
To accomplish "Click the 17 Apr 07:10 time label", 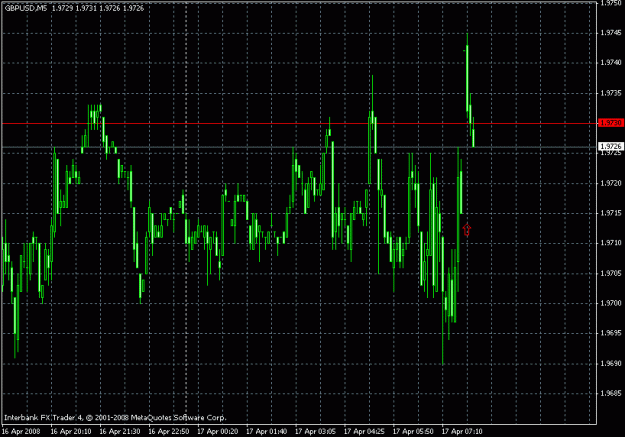I will (x=462, y=431).
